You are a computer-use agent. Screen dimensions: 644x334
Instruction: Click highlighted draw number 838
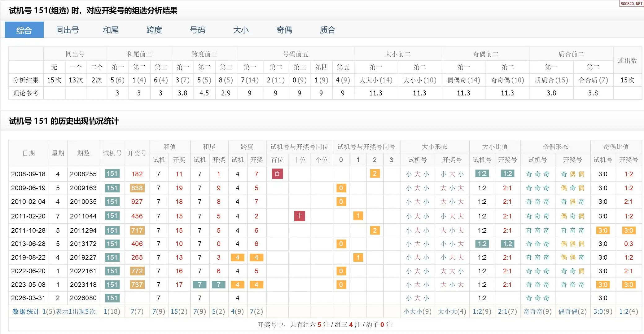[137, 188]
